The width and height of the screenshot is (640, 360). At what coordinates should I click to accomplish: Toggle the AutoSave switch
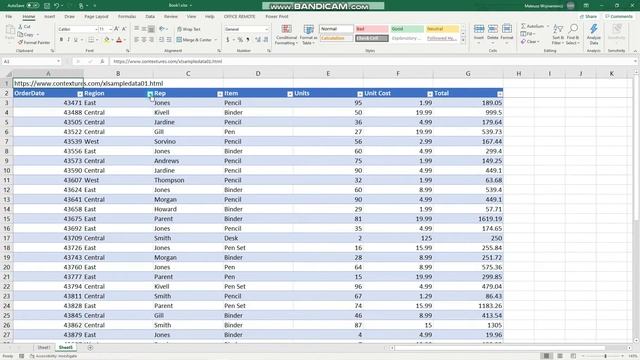click(x=33, y=6)
